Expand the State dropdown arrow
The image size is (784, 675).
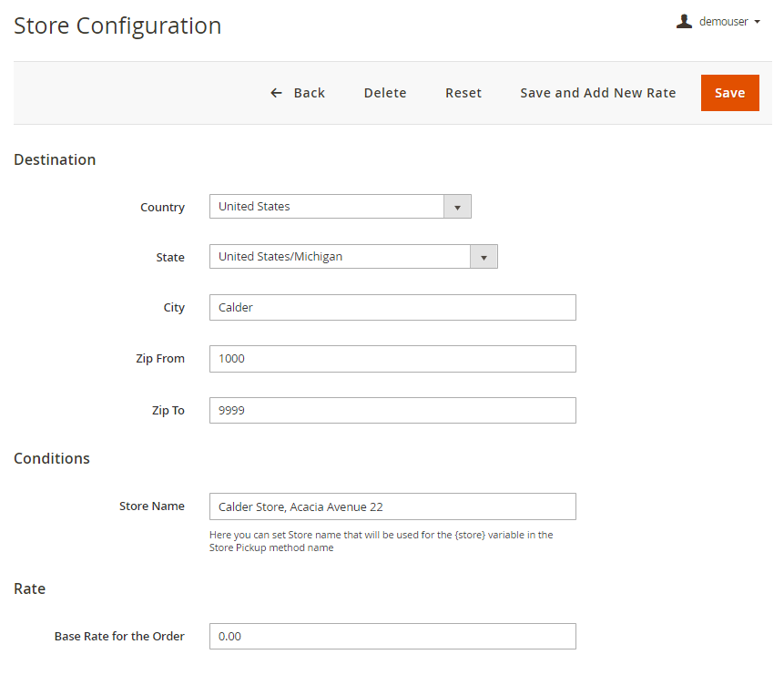[484, 257]
